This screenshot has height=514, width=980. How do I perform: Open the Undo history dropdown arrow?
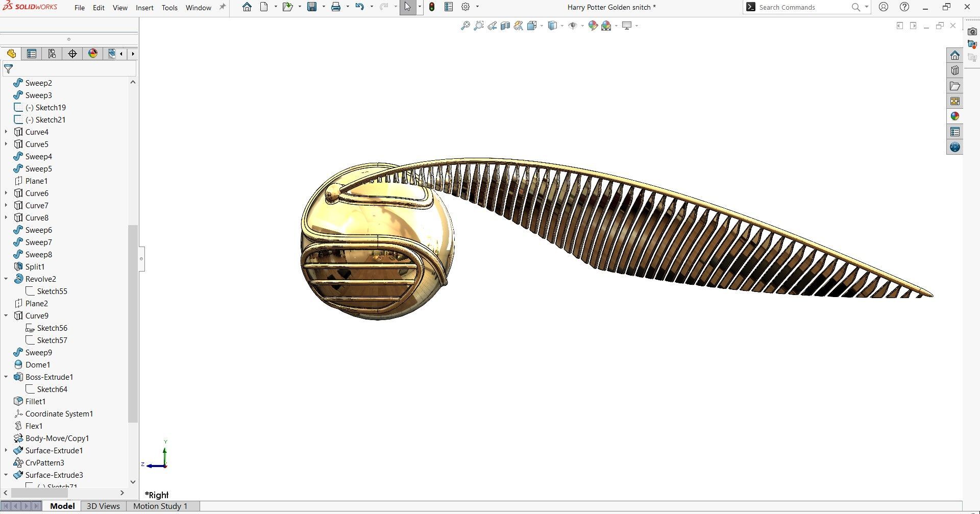click(x=372, y=7)
